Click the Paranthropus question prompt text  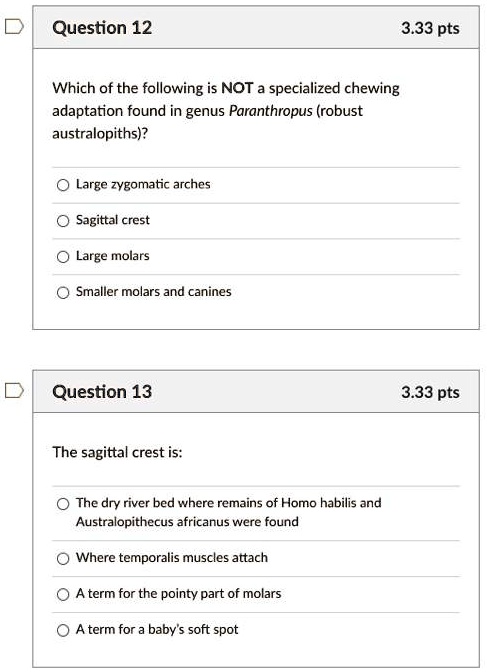click(x=226, y=111)
